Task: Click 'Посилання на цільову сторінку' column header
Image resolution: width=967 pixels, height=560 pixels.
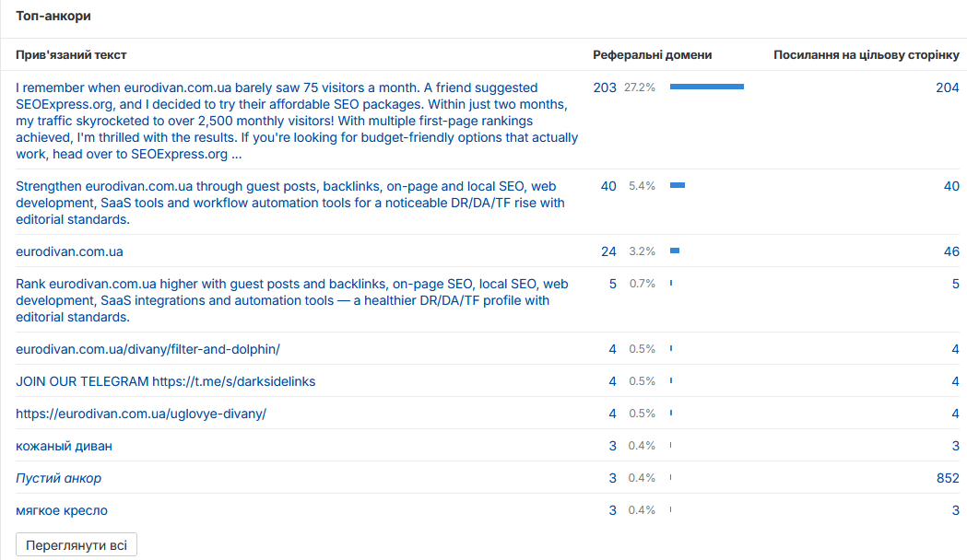Action: (x=866, y=55)
